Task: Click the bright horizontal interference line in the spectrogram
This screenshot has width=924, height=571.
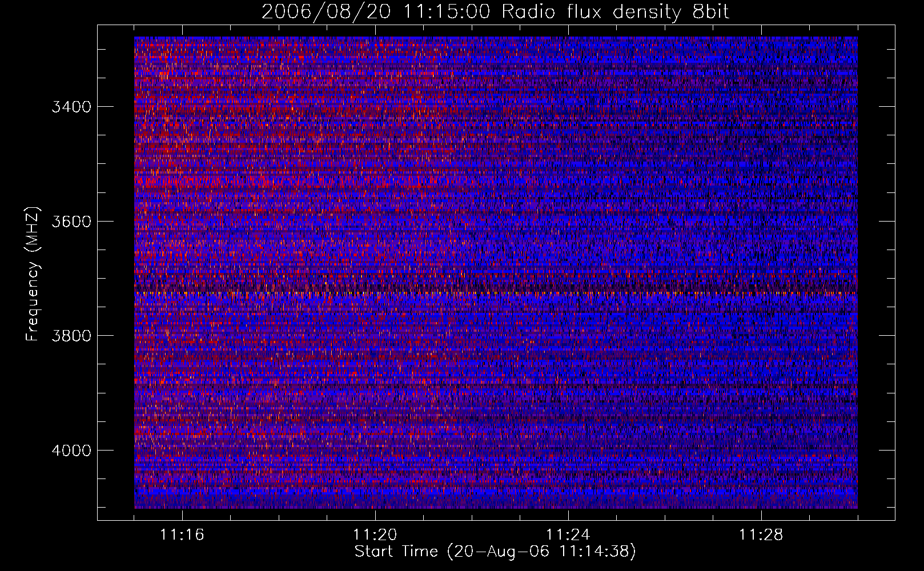Action: pos(496,293)
